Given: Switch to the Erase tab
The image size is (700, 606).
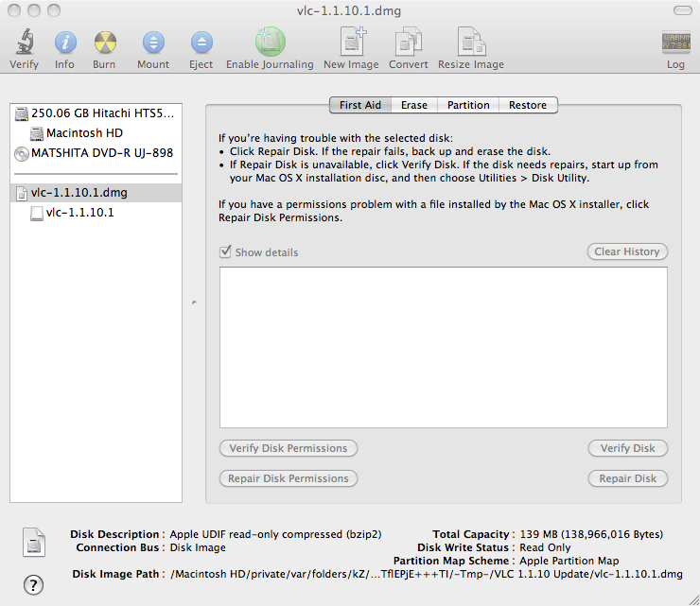Looking at the screenshot, I should [x=413, y=105].
